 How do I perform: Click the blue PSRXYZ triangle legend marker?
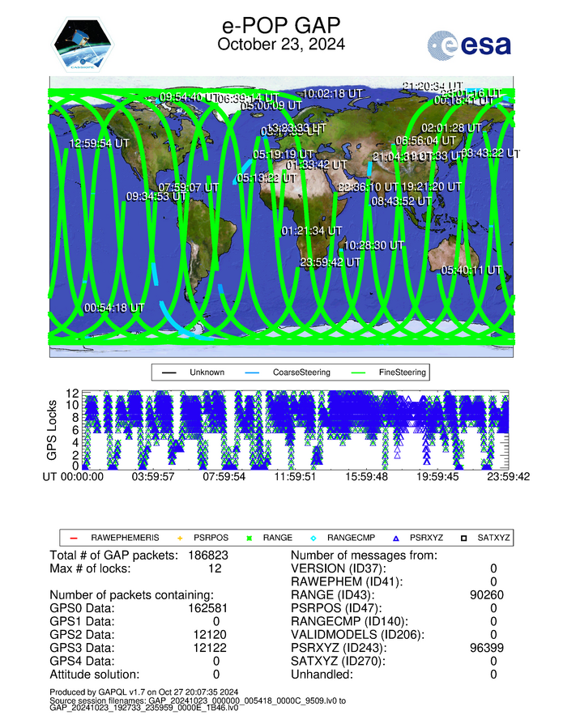coord(395,538)
